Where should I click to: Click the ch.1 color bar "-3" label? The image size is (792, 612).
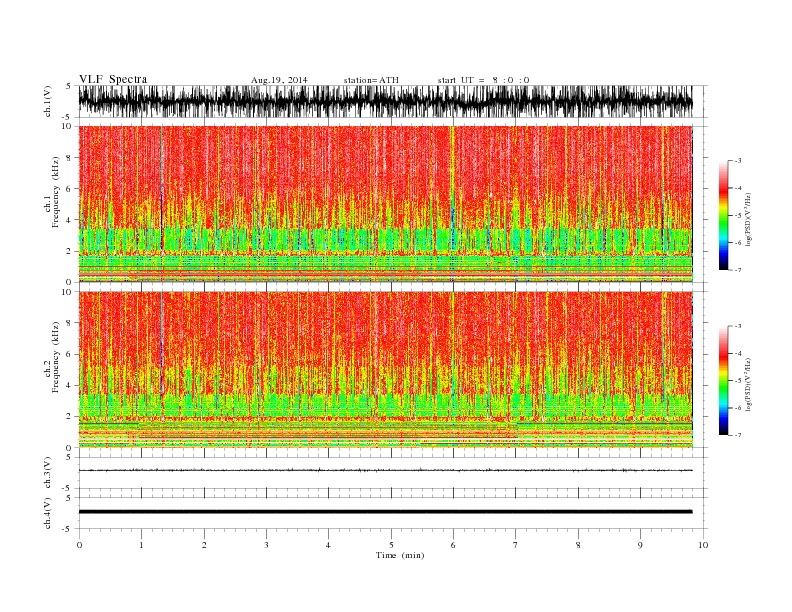coord(738,161)
